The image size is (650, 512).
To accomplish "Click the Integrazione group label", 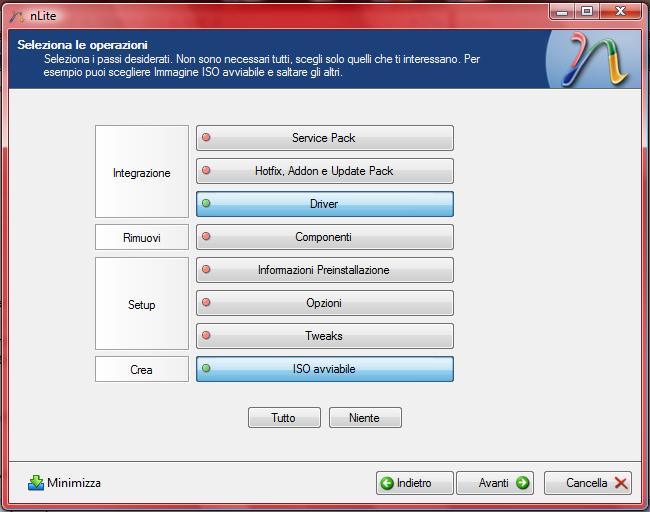I will tap(142, 172).
